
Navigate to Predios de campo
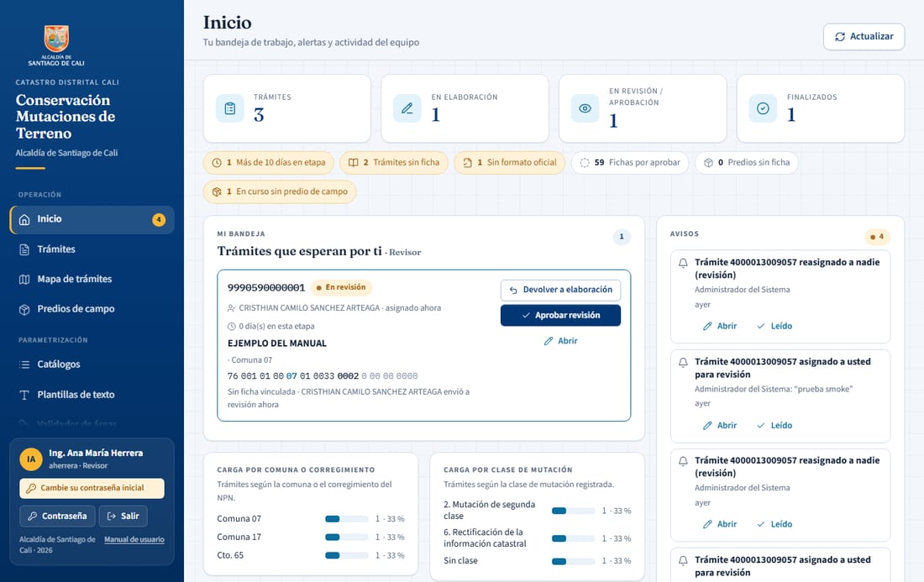pyautogui.click(x=92, y=309)
